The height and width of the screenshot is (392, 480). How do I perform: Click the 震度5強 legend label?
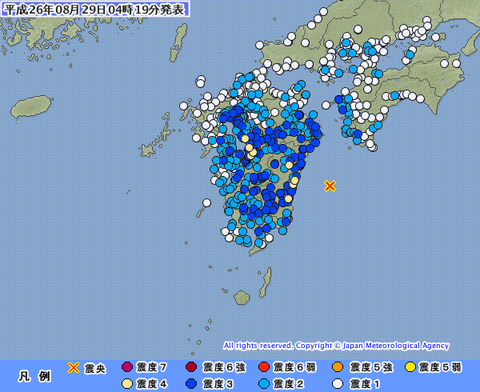point(371,368)
